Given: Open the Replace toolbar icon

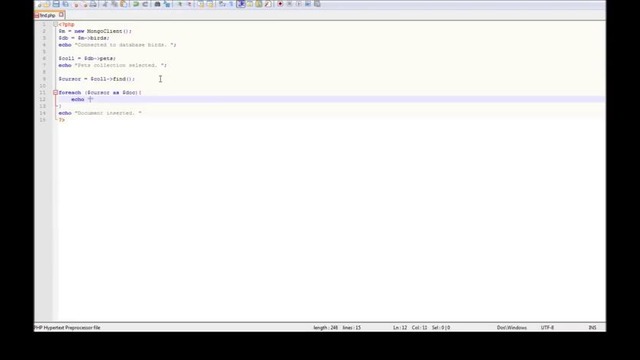Looking at the screenshot, I should (x=167, y=4).
